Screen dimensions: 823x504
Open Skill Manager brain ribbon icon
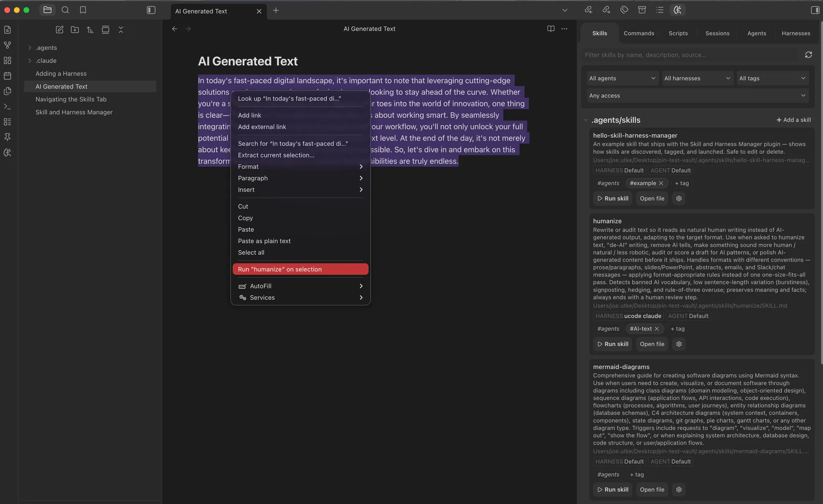tap(7, 153)
